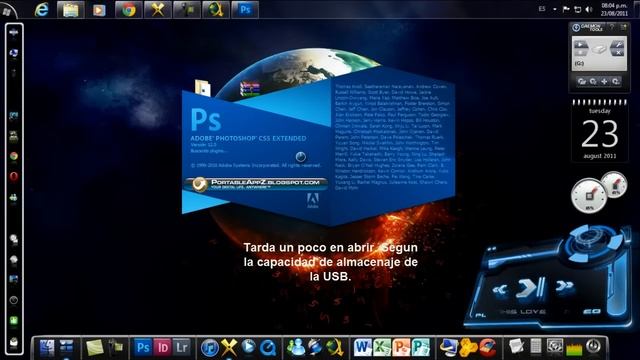Open the Action Center flag icon

566,9
